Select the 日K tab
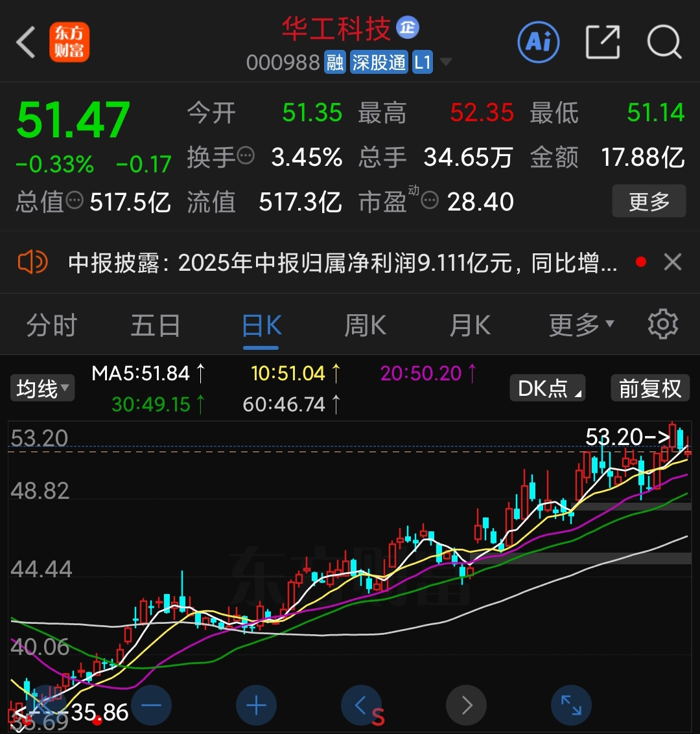Image resolution: width=700 pixels, height=734 pixels. point(261,325)
